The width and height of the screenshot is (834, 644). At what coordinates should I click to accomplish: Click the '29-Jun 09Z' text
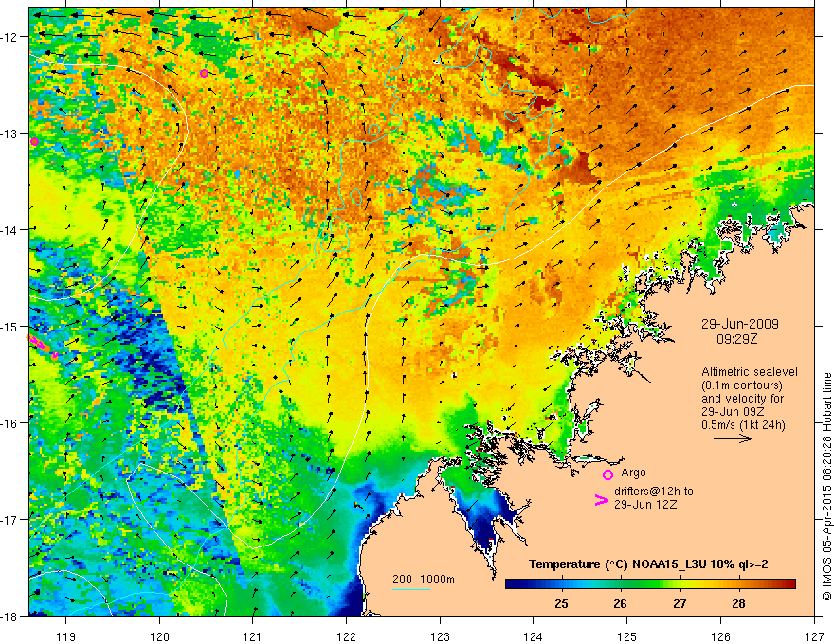731,412
